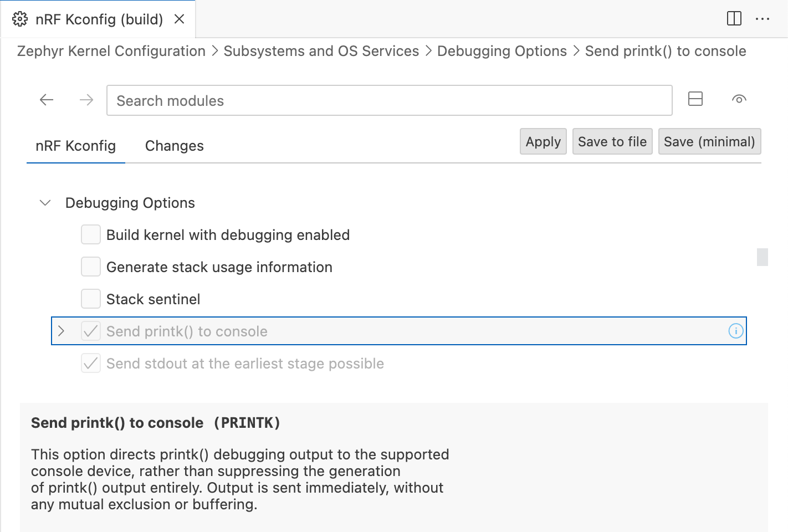Switch to the Changes tab

coord(174,146)
